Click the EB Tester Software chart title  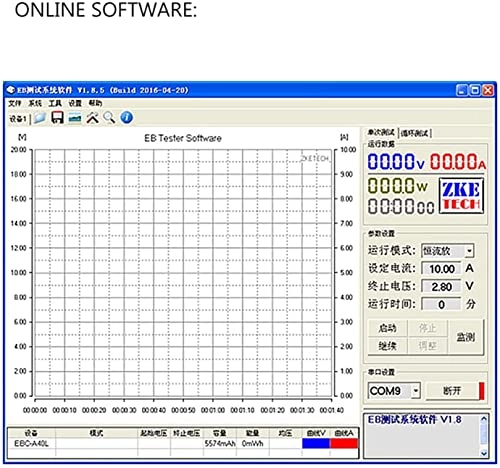click(183, 138)
